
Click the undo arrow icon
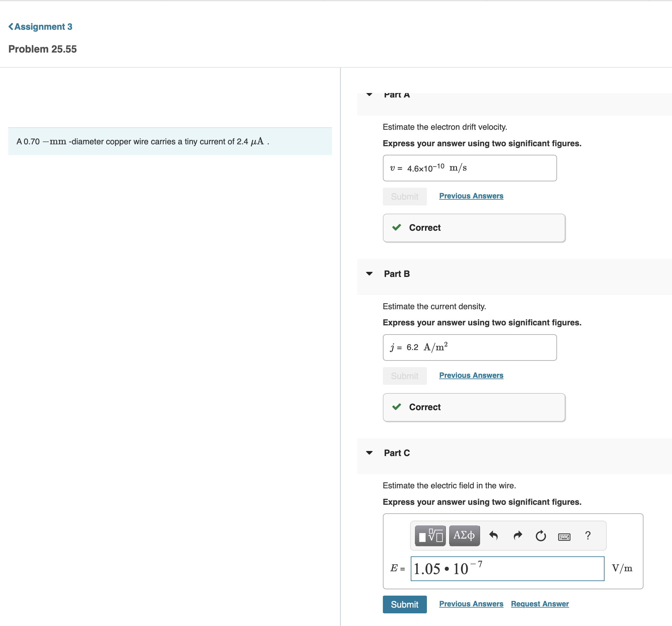[x=493, y=535]
